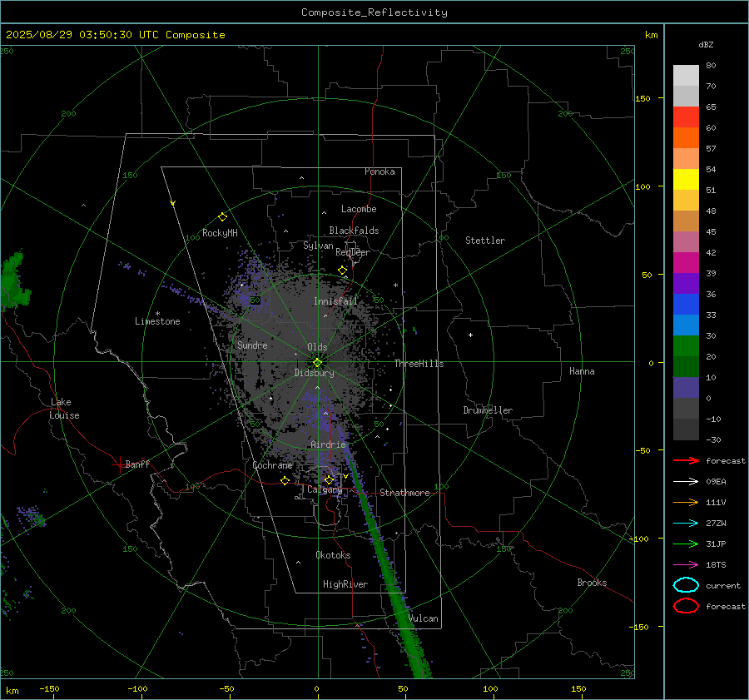This screenshot has height=700, width=749.
Task: Click the cyan current ellipse legend icon
Action: [x=686, y=585]
